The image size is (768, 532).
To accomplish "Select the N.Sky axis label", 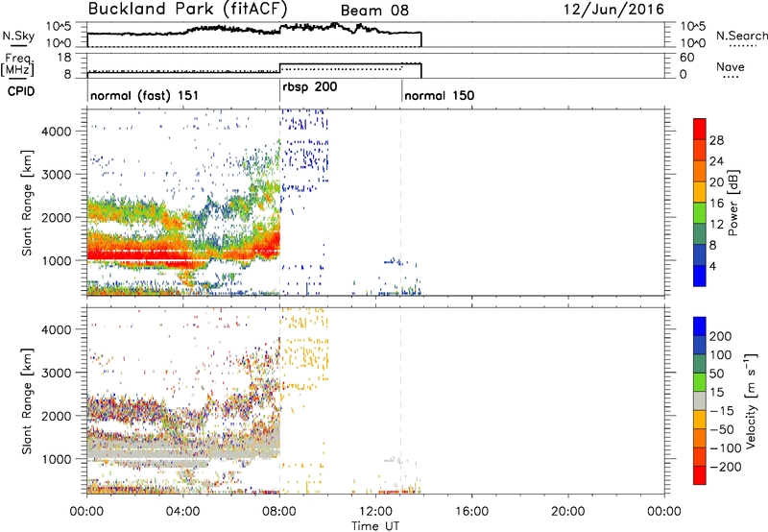I will point(18,36).
